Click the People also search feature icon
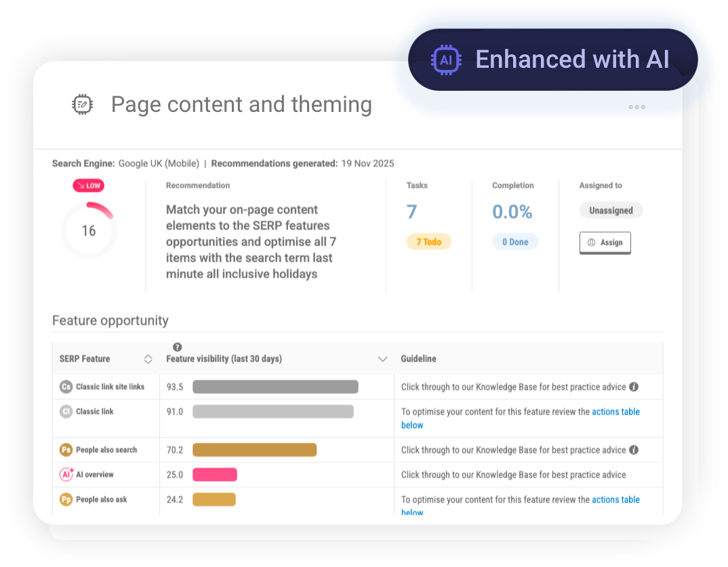The image size is (728, 567). tap(65, 450)
